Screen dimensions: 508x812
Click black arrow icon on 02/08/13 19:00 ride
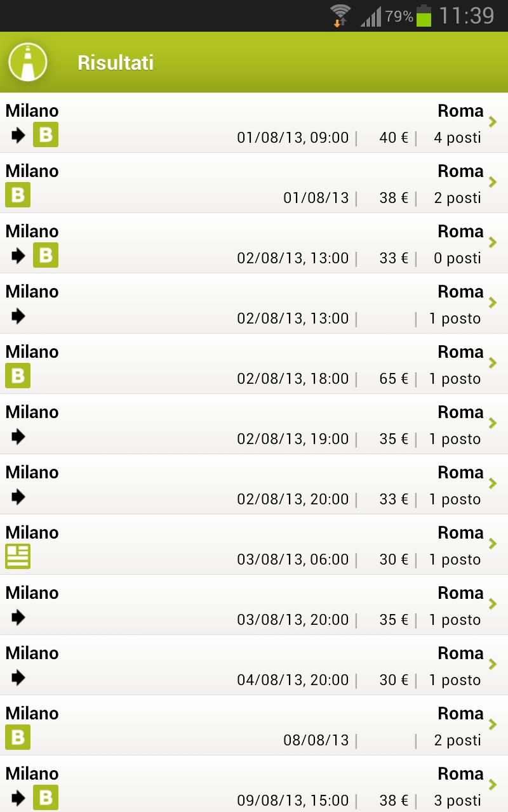(18, 436)
